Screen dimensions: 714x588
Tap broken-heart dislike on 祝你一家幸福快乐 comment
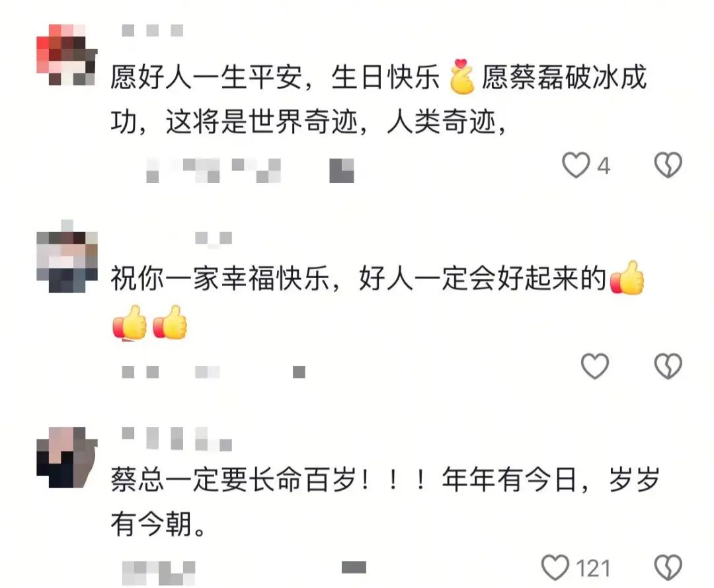pos(668,366)
